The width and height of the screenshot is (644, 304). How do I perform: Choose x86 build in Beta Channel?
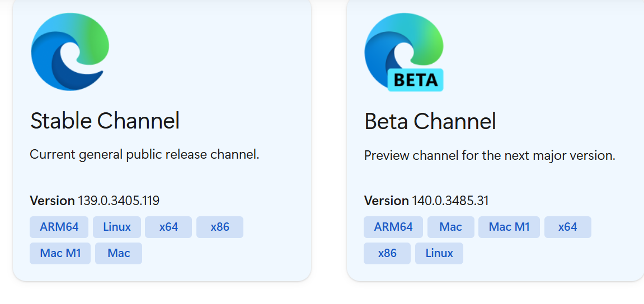point(387,253)
